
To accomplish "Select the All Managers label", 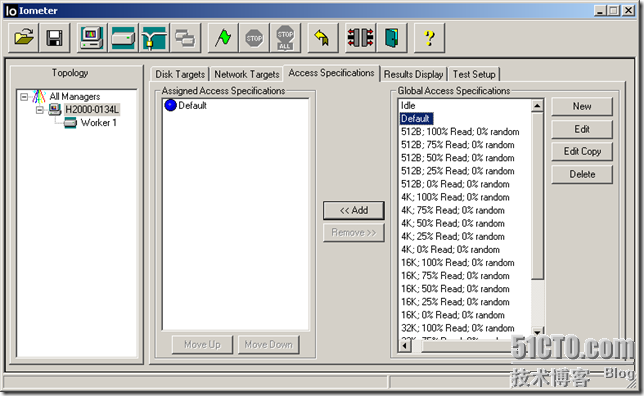I will tap(75, 97).
